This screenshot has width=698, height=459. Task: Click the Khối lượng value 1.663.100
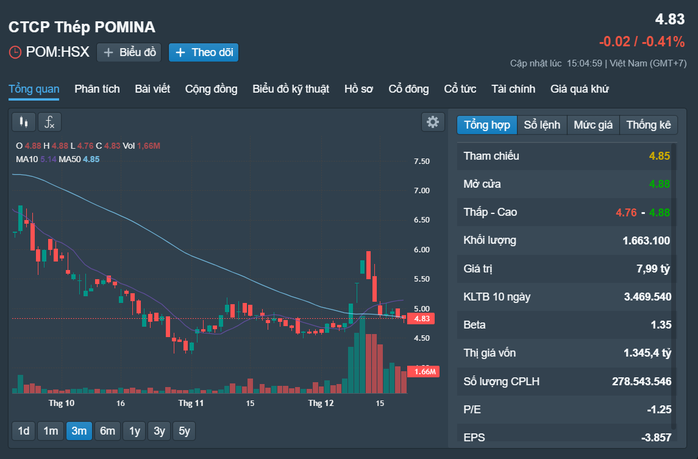click(646, 241)
